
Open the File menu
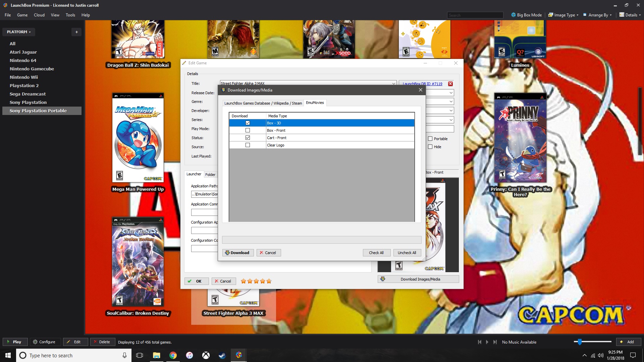8,15
